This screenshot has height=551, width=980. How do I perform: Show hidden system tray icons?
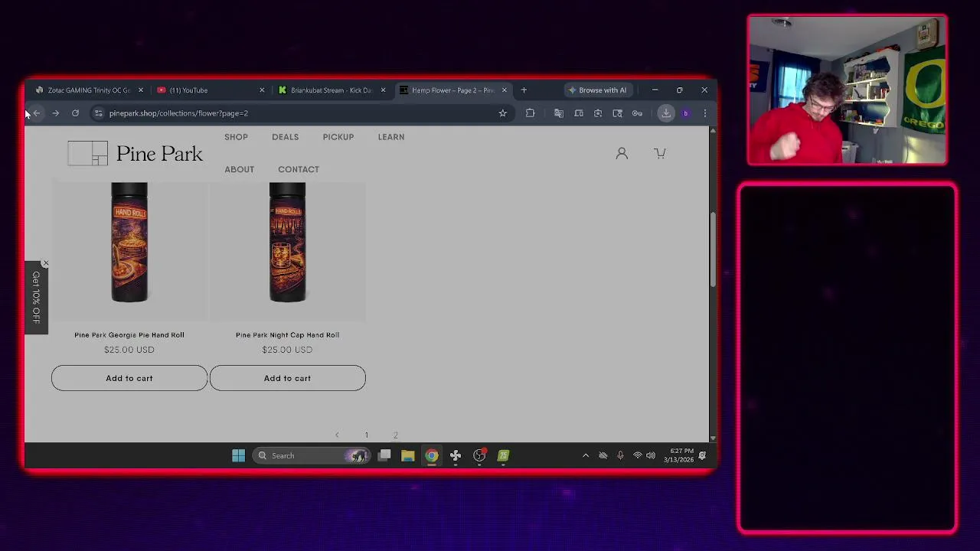click(586, 455)
